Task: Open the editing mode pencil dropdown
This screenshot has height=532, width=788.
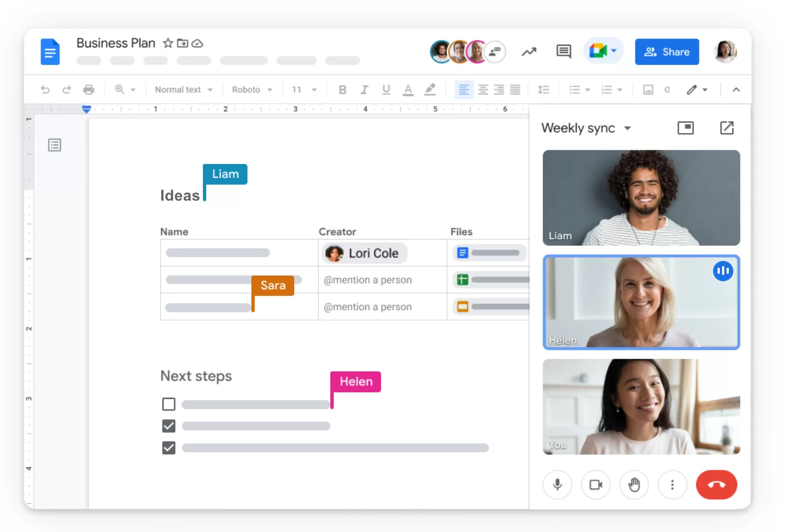Action: pos(697,90)
